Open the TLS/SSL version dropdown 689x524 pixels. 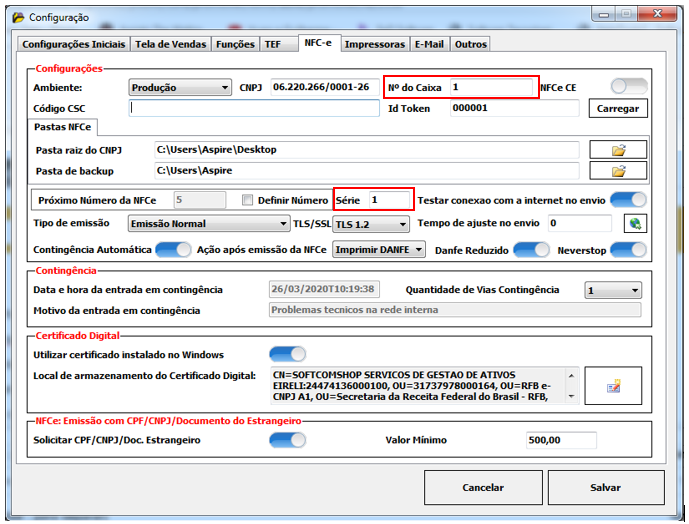click(371, 224)
